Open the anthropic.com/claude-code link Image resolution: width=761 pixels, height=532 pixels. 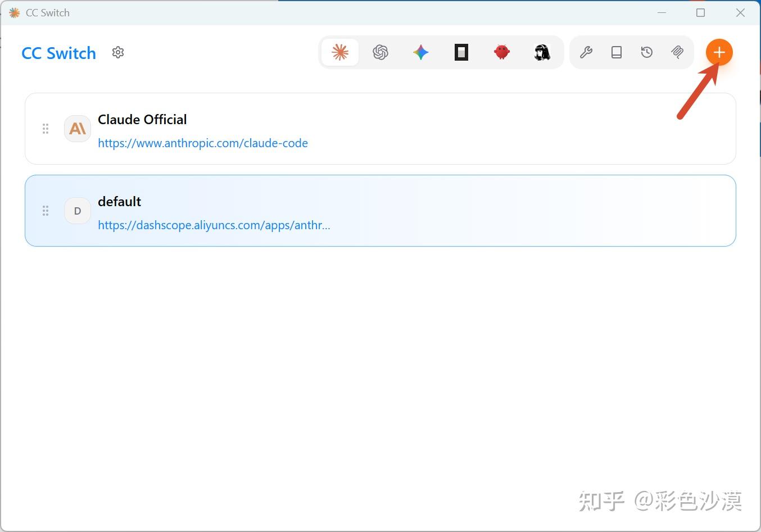[203, 143]
